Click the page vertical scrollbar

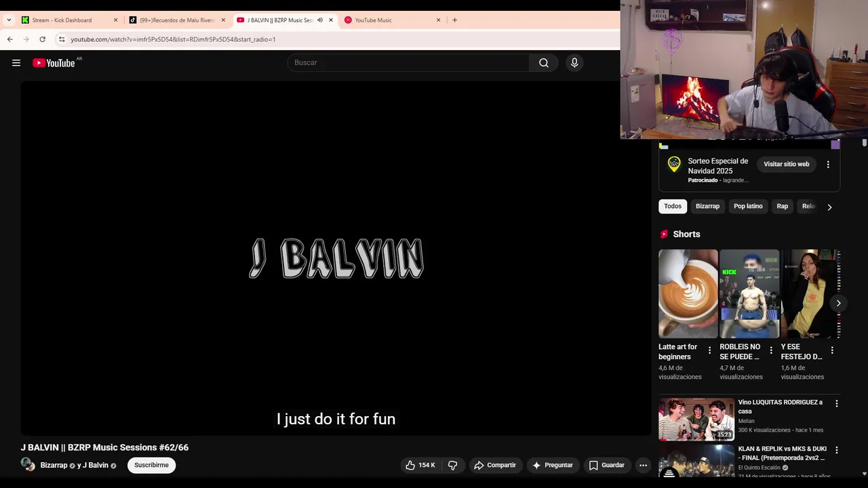coord(864,143)
